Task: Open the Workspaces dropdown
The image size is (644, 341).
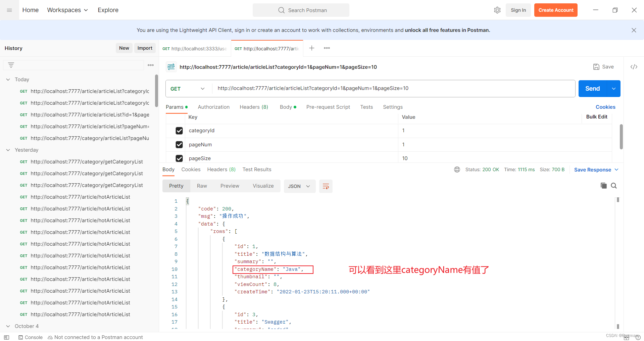Action: click(67, 10)
